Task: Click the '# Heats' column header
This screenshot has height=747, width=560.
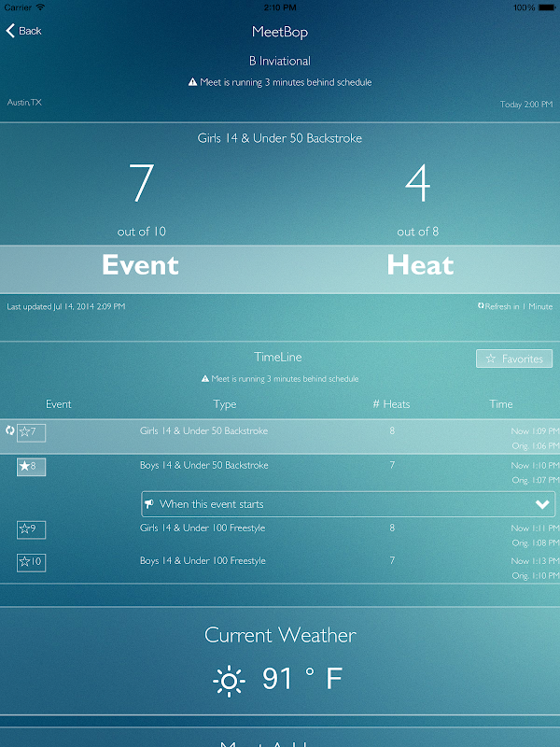Action: click(x=391, y=404)
